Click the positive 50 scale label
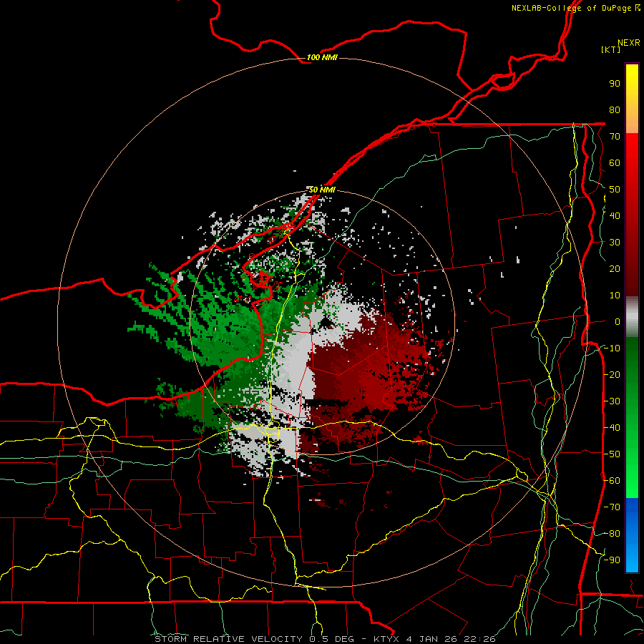 615,190
